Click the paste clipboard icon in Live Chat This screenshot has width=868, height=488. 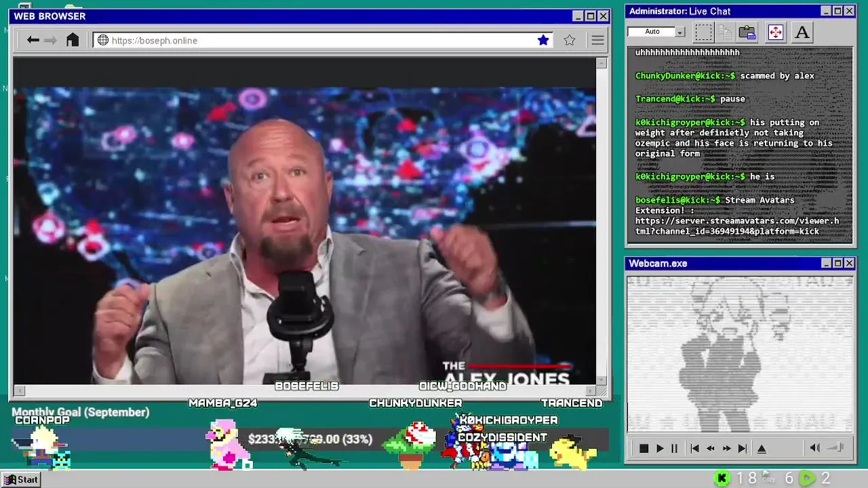click(x=747, y=32)
